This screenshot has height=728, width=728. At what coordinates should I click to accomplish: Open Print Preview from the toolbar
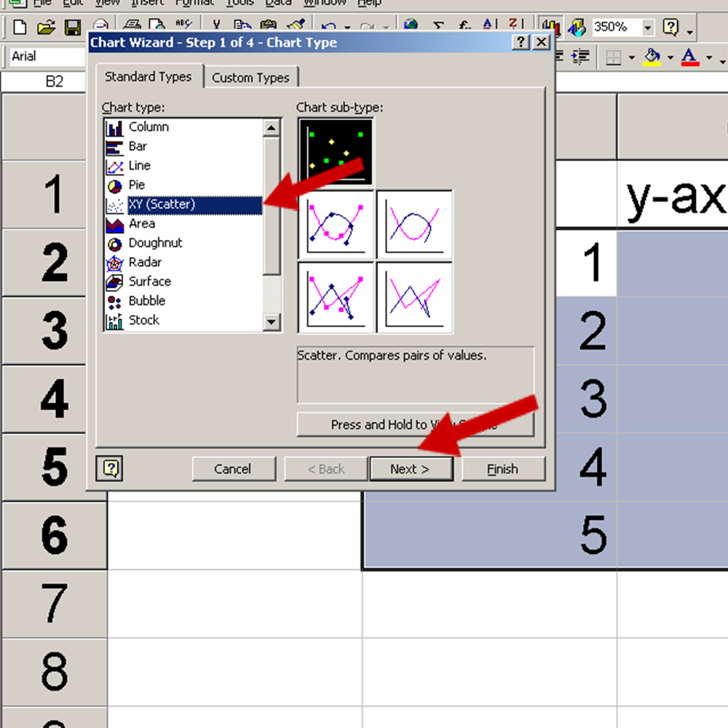tap(157, 24)
